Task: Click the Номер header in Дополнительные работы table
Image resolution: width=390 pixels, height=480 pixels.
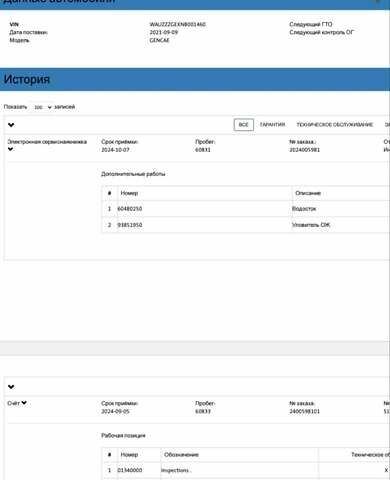Action: [129, 193]
